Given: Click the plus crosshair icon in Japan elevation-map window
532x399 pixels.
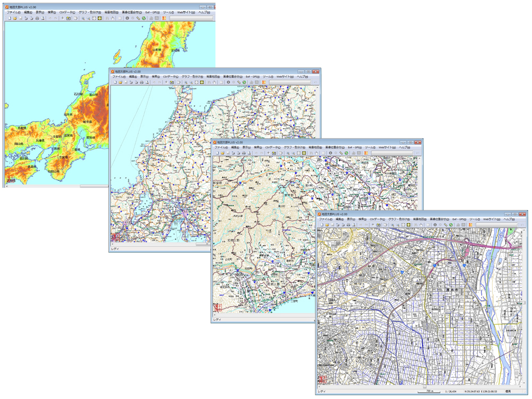Looking at the screenshot, I should coord(62,18).
